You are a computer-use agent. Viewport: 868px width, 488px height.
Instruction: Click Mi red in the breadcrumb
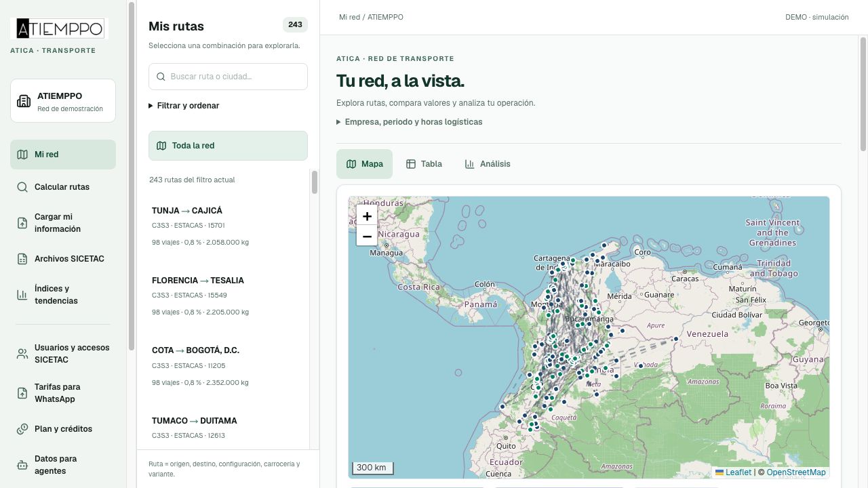tap(349, 17)
